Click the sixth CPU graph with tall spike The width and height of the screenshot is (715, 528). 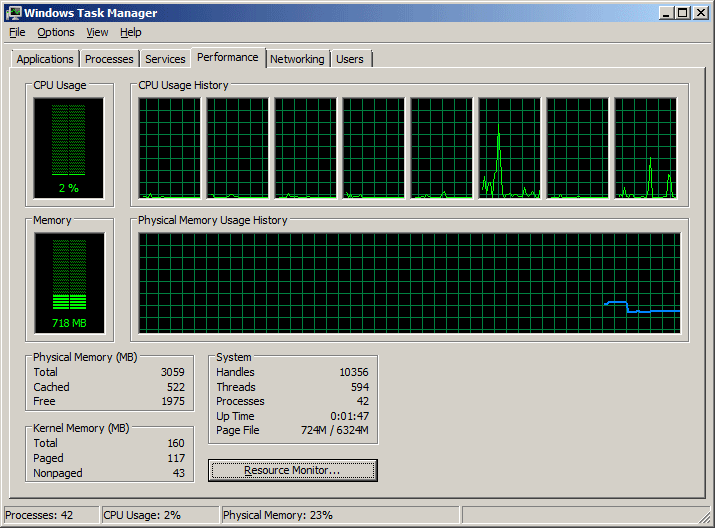[x=509, y=148]
